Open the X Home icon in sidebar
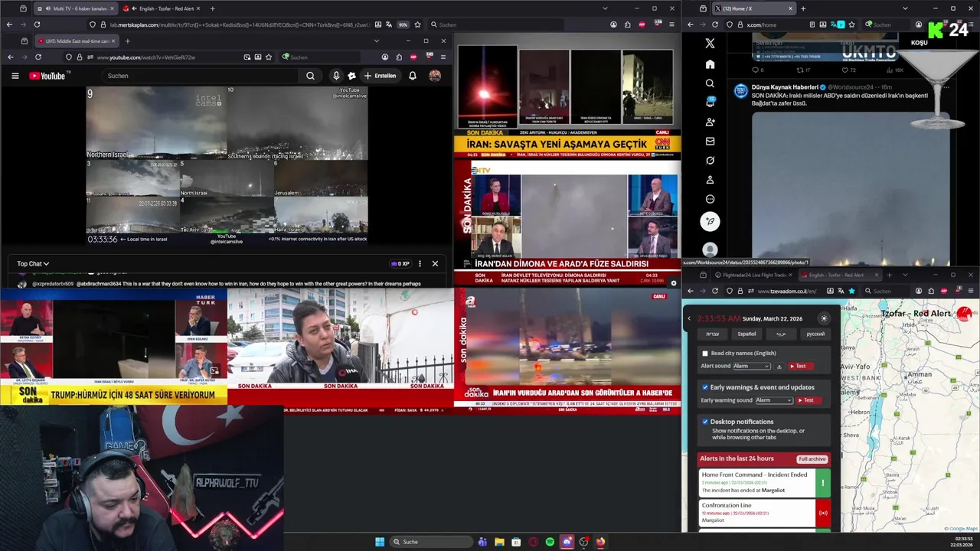This screenshot has height=551, width=980. [710, 64]
